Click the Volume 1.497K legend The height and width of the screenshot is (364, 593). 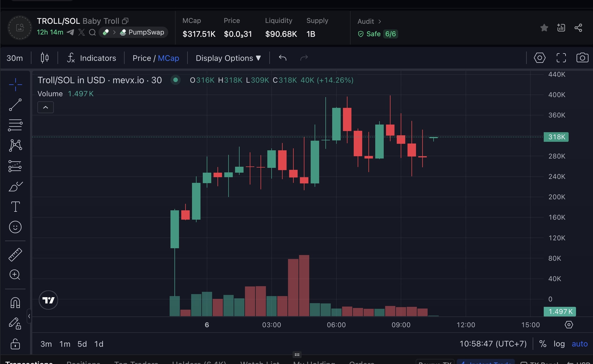(65, 94)
